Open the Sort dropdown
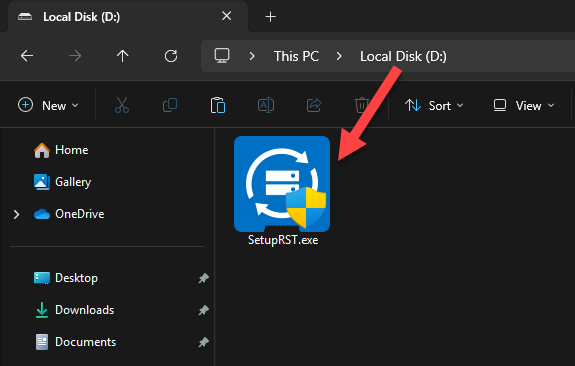 (x=434, y=106)
